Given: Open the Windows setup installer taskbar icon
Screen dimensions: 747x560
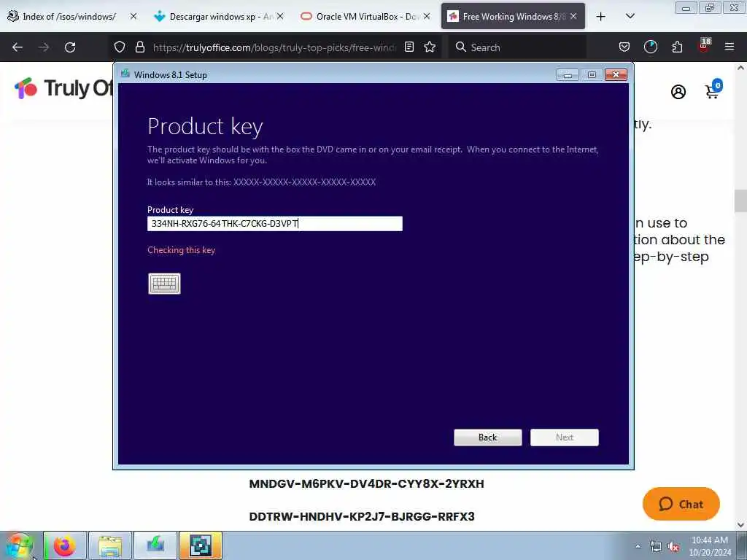Looking at the screenshot, I should point(155,545).
